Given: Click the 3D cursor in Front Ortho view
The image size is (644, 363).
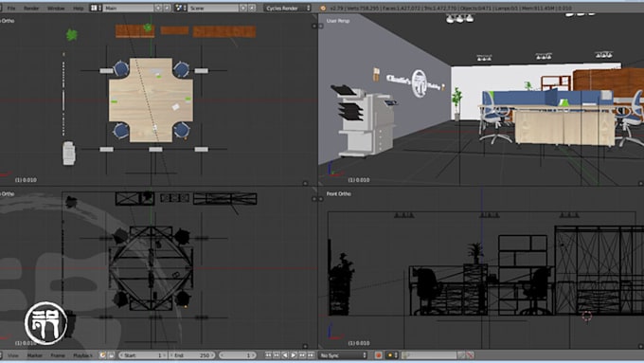Looking at the screenshot, I should point(587,316).
